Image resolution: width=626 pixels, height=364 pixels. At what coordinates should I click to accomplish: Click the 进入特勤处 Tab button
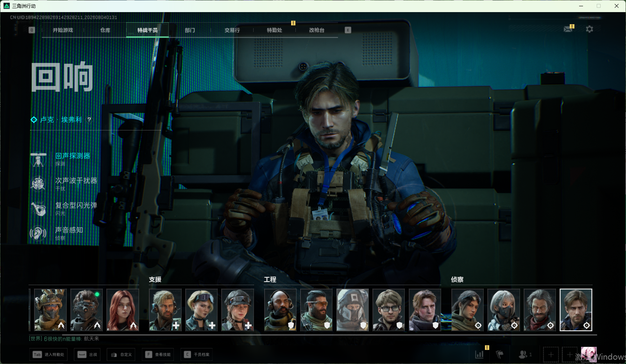[48, 355]
